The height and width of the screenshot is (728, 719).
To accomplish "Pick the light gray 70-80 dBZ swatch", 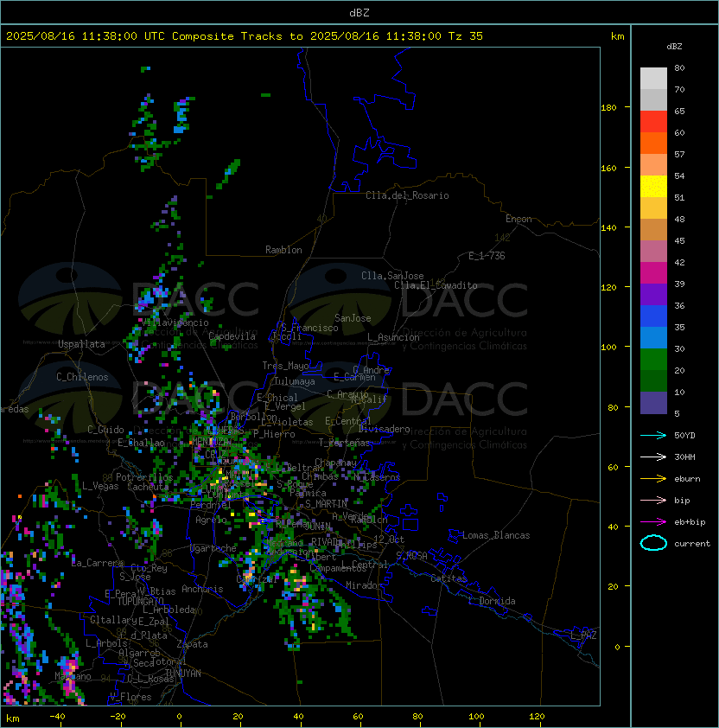I will click(x=653, y=78).
